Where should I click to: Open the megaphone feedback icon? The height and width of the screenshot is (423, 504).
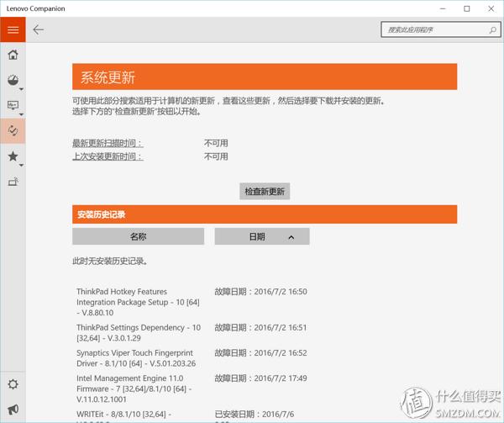click(x=13, y=410)
